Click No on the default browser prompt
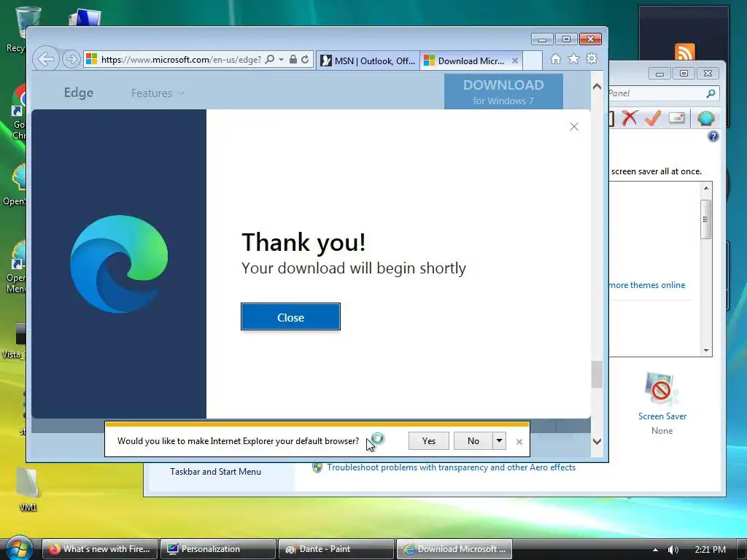 (473, 441)
